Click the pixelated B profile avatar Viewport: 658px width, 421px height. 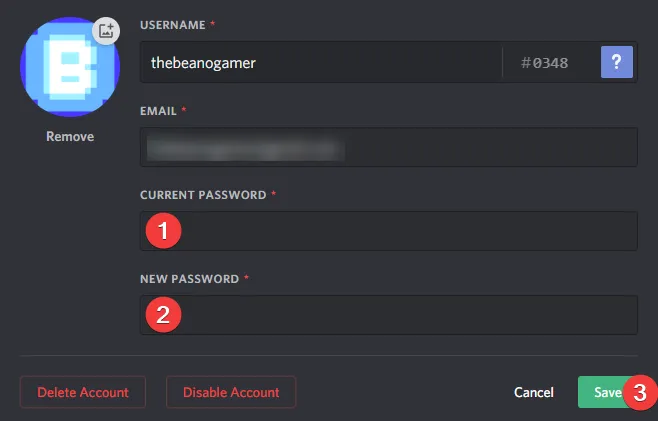(68, 66)
